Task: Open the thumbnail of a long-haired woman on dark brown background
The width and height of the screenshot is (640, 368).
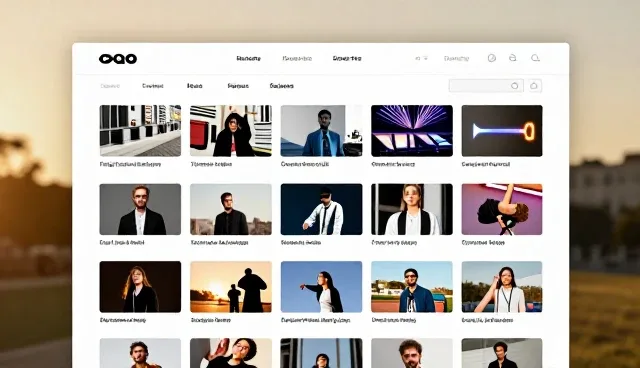Action: (140, 287)
